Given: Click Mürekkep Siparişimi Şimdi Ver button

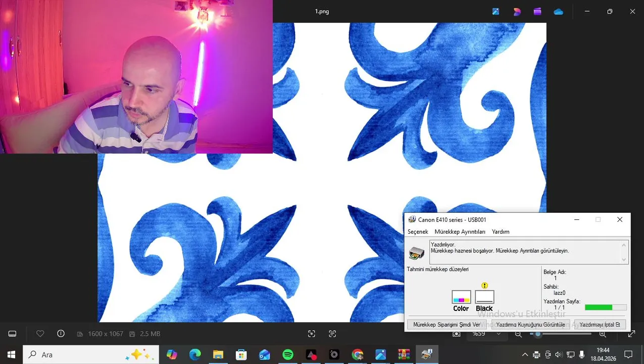Looking at the screenshot, I should (447, 325).
